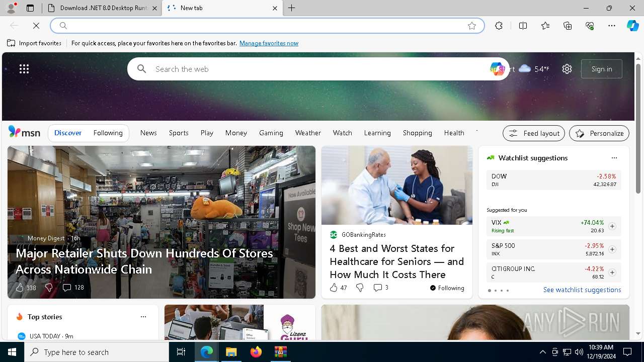
Task: Open the Weather category
Action: coord(308,133)
